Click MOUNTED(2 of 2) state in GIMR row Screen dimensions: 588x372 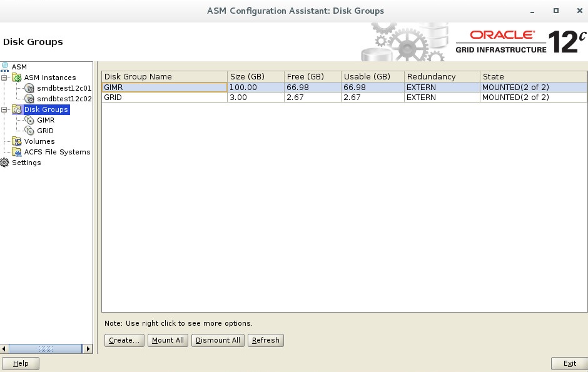(x=533, y=88)
